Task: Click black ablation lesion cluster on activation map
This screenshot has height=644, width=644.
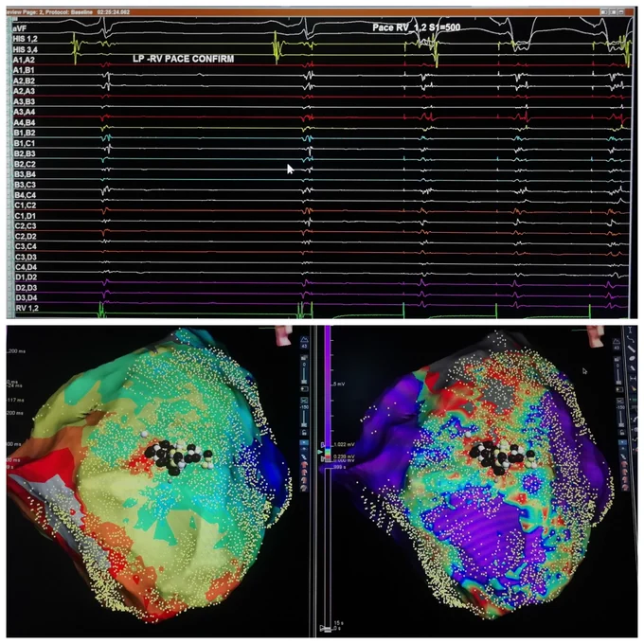Action: 177,456
